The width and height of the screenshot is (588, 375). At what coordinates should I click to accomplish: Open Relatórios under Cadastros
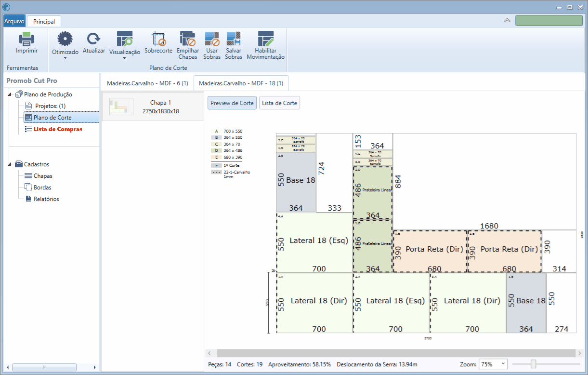(46, 199)
